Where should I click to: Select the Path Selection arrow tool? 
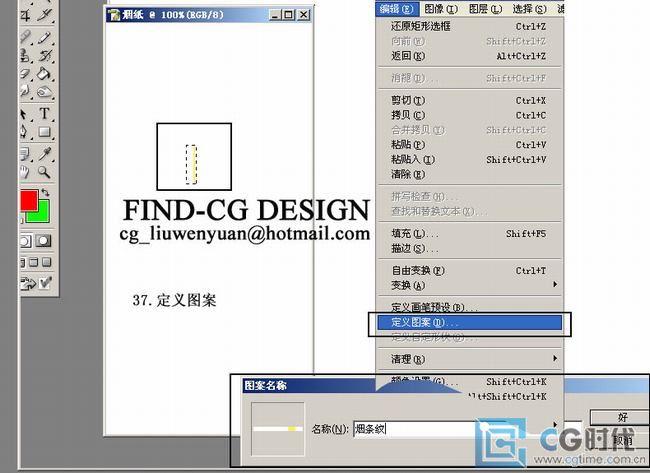point(26,114)
